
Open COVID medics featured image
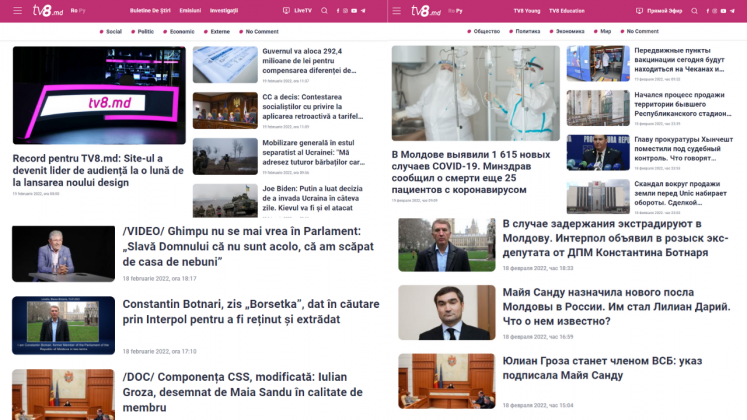(476, 93)
